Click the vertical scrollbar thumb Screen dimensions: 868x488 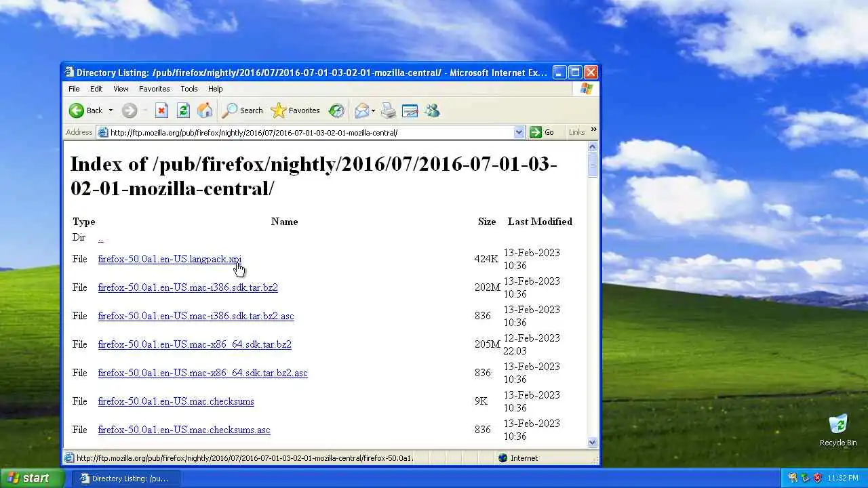593,165
